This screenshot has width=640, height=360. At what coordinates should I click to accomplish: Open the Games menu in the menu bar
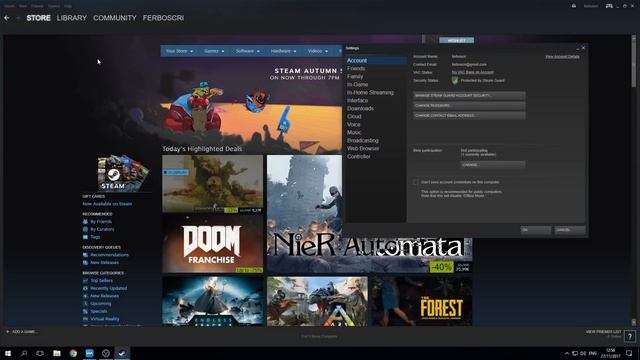pos(54,6)
